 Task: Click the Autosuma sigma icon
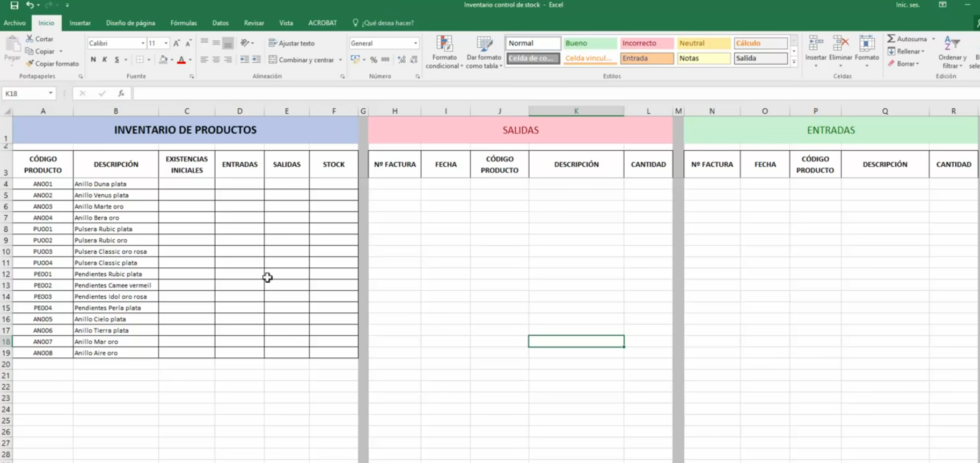[x=891, y=39]
